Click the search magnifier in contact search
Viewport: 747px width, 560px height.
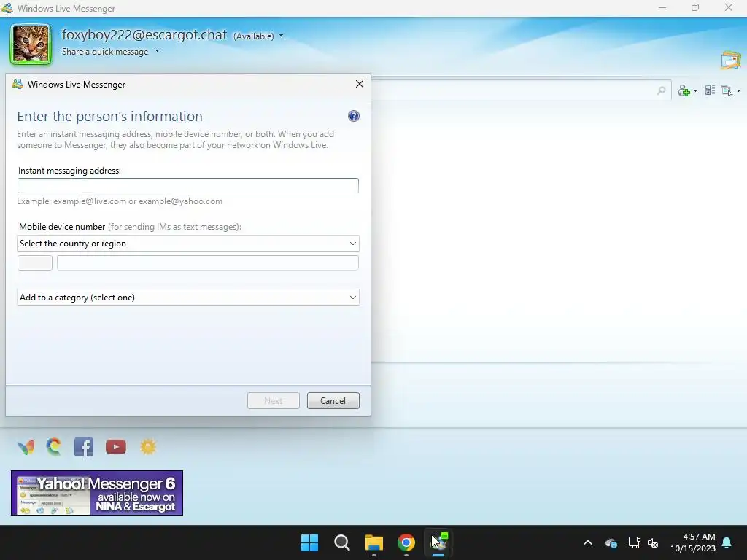tap(661, 90)
